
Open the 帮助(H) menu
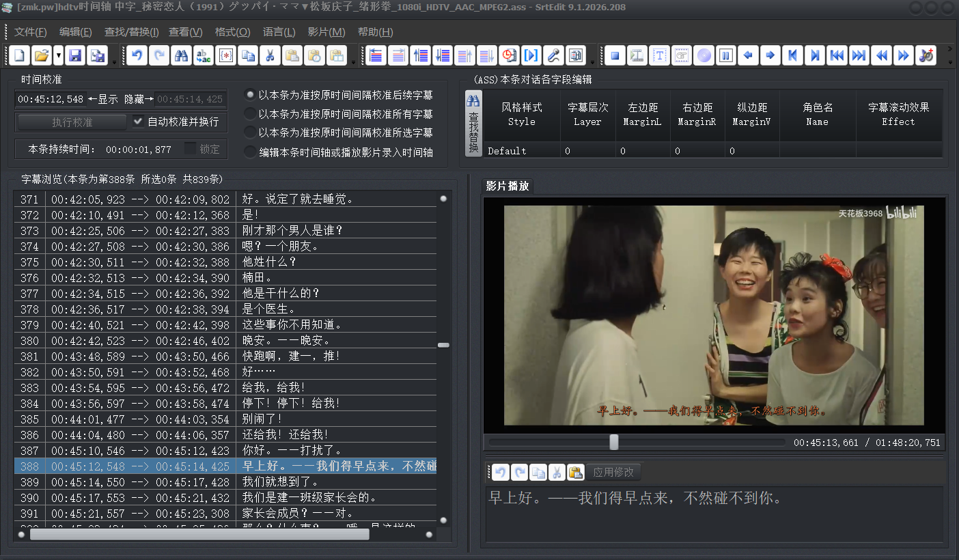(x=376, y=32)
